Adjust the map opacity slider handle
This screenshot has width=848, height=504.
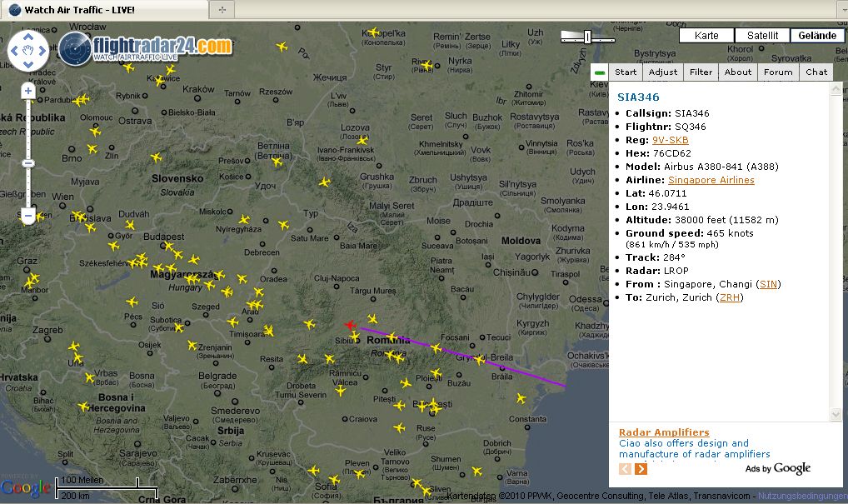tap(588, 37)
